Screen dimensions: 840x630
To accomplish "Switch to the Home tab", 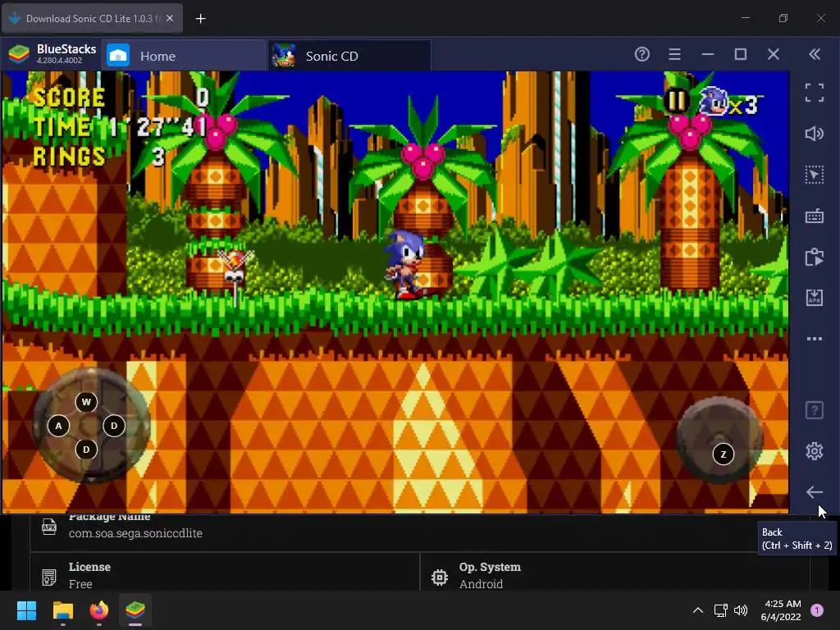I will (184, 56).
